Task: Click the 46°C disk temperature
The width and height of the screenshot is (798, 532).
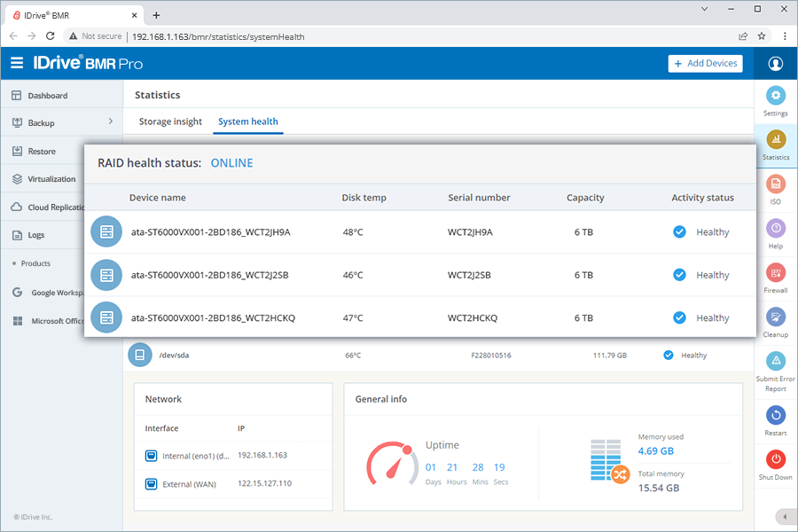Action: [x=353, y=275]
